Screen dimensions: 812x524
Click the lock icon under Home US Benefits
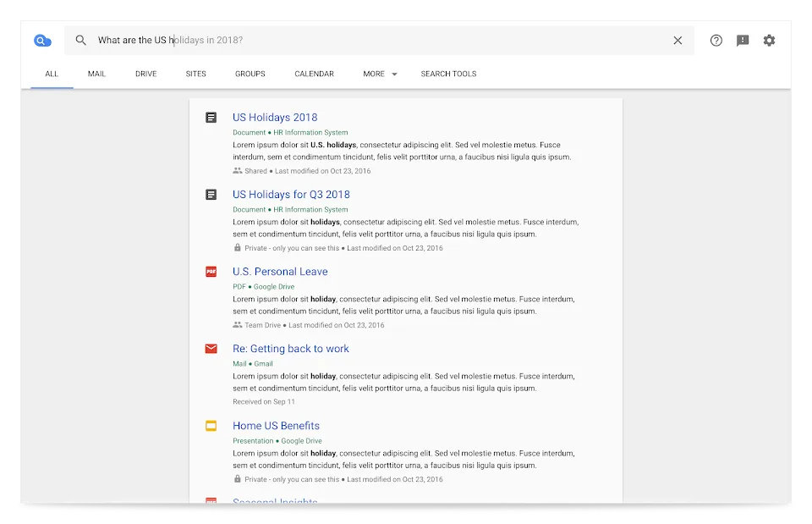(237, 479)
